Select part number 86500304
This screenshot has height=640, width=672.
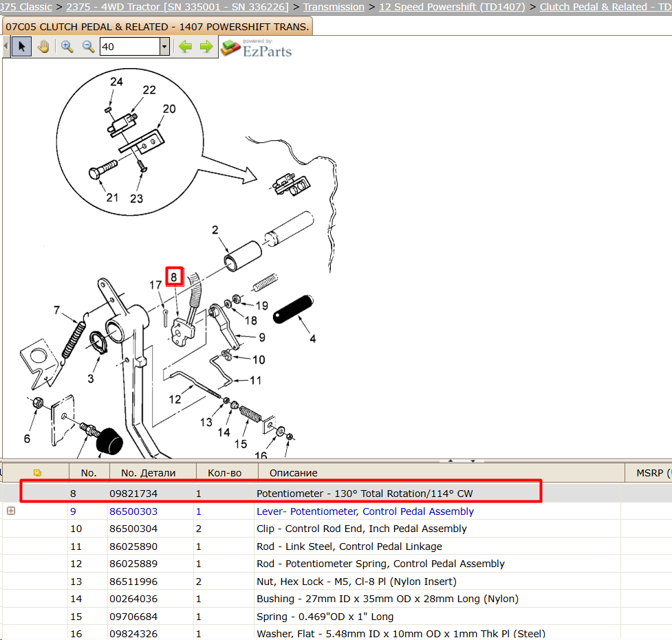pyautogui.click(x=133, y=529)
